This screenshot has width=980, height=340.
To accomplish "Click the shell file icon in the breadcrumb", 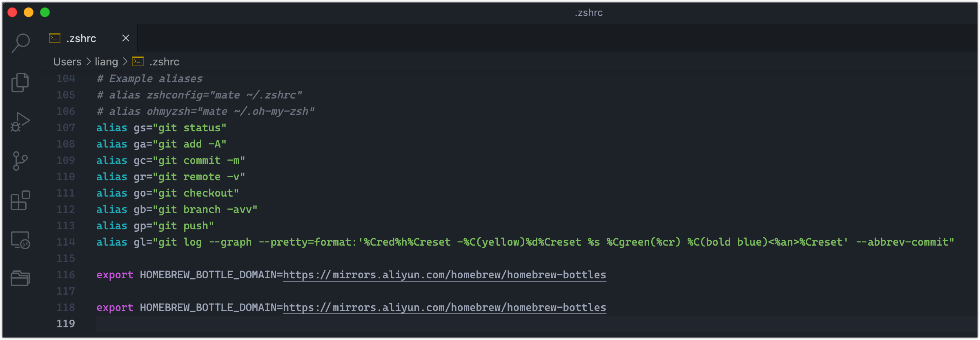I will (x=138, y=61).
